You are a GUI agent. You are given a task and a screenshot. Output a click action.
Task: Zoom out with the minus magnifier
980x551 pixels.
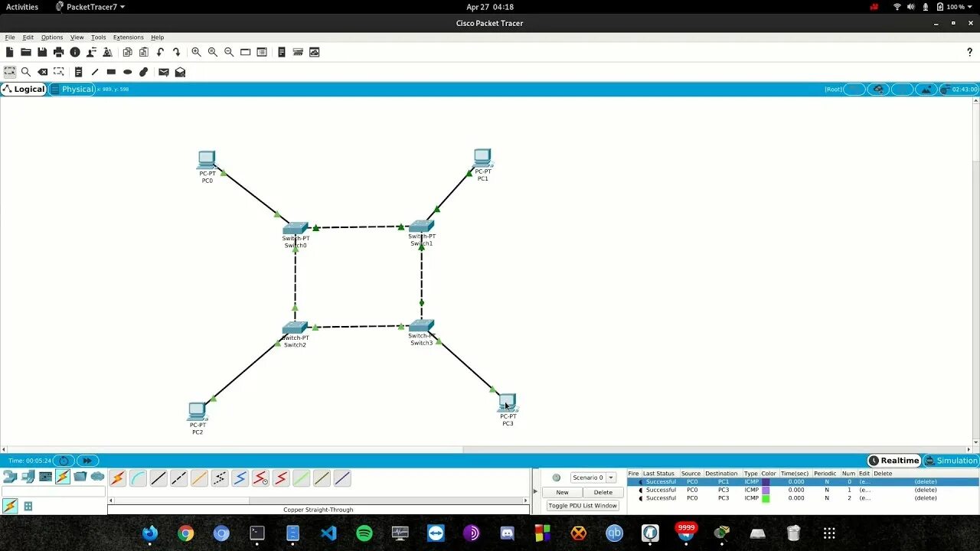coord(229,52)
